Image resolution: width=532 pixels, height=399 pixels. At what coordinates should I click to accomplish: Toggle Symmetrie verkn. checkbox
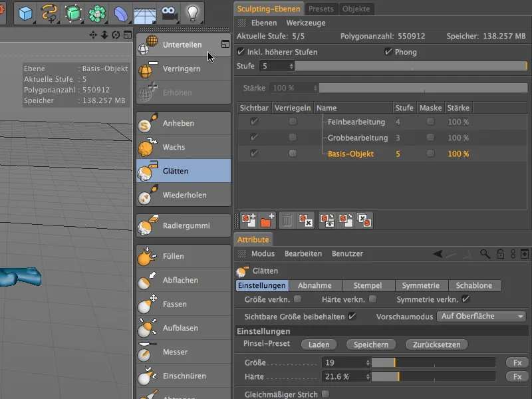pos(465,299)
